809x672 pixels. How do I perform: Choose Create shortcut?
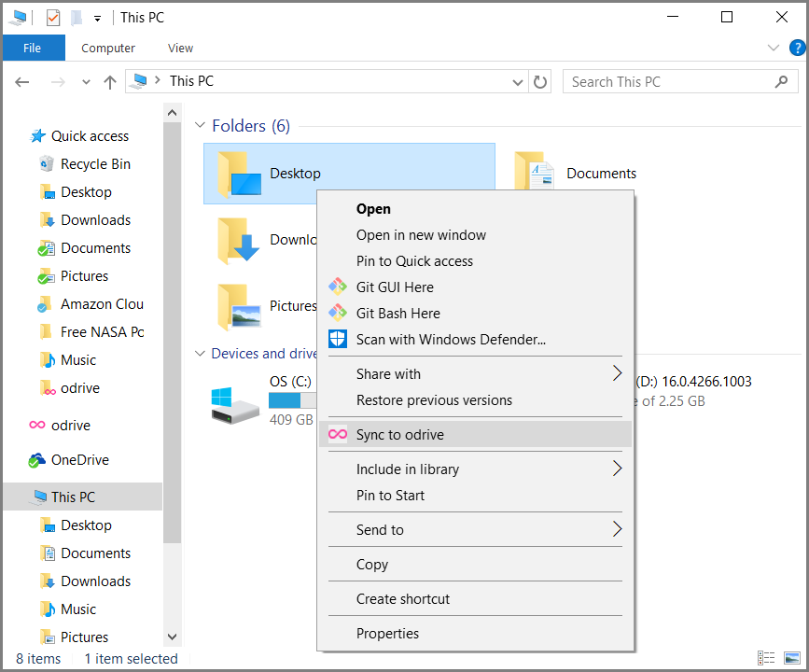[x=475, y=599]
